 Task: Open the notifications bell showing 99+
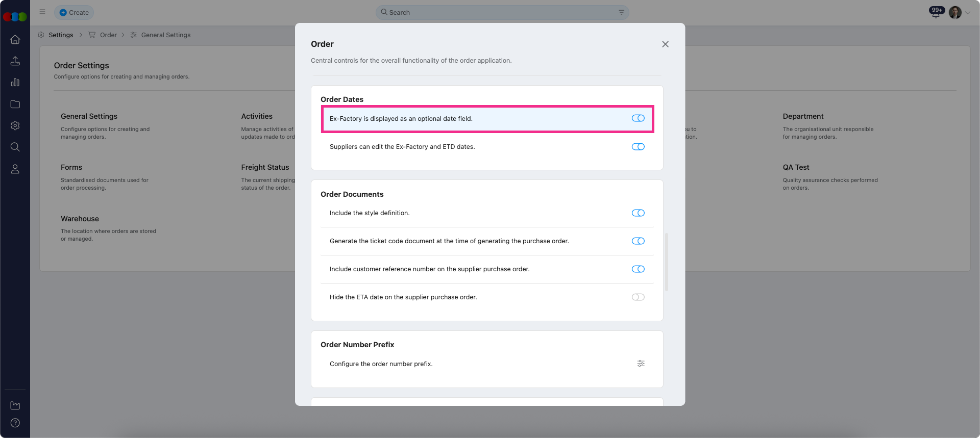click(x=936, y=11)
